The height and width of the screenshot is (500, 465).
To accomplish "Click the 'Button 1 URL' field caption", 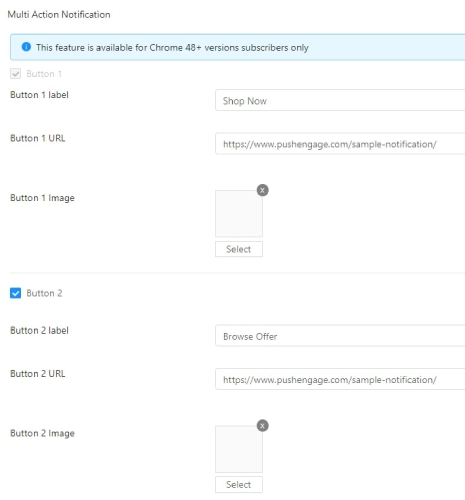I will click(x=38, y=138).
